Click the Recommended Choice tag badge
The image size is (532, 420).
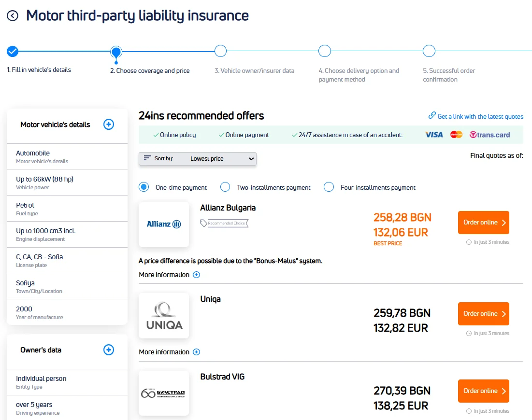pos(224,223)
